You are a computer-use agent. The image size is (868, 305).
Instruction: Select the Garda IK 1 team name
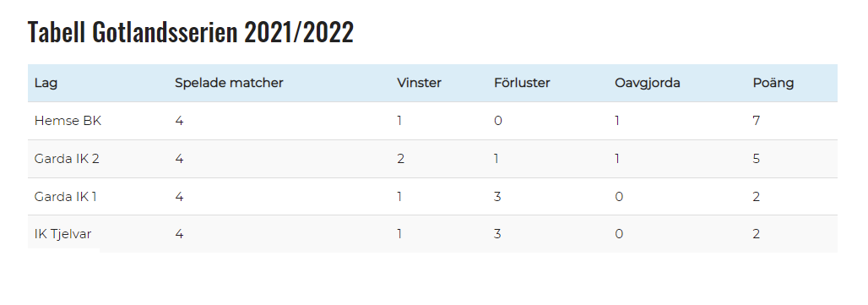pyautogui.click(x=65, y=197)
